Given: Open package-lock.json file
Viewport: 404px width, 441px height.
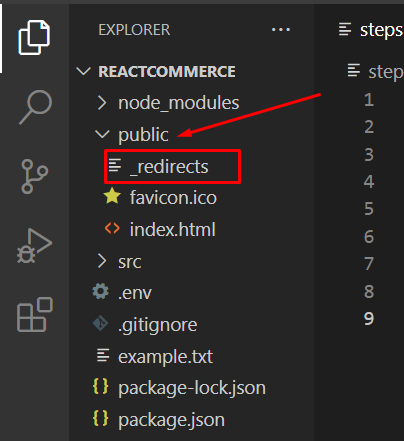Looking at the screenshot, I should 192,388.
